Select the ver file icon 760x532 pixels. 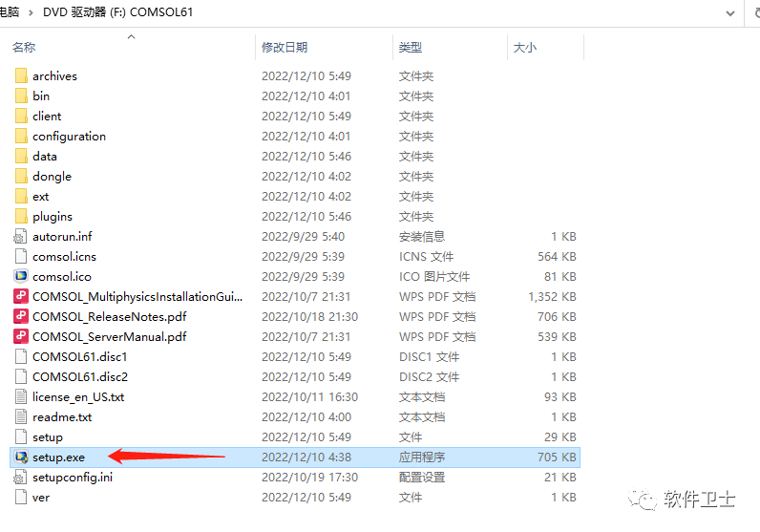tap(21, 497)
